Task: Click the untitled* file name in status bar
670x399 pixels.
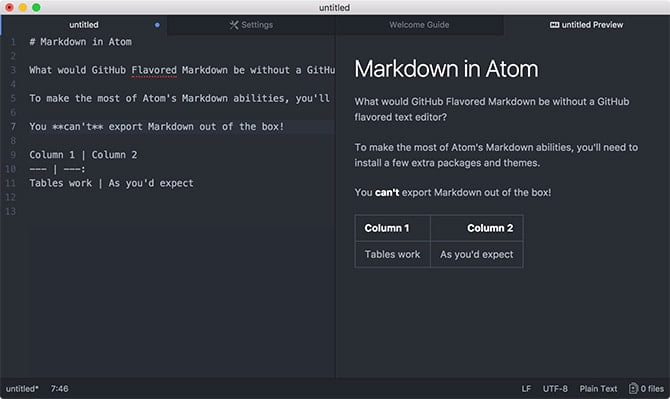Action: [x=22, y=389]
